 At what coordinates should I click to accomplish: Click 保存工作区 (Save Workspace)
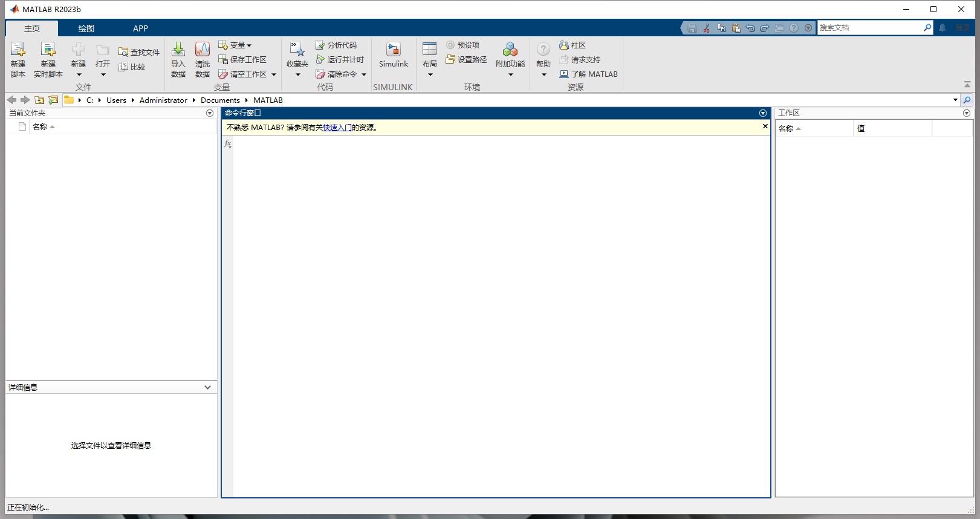[242, 59]
